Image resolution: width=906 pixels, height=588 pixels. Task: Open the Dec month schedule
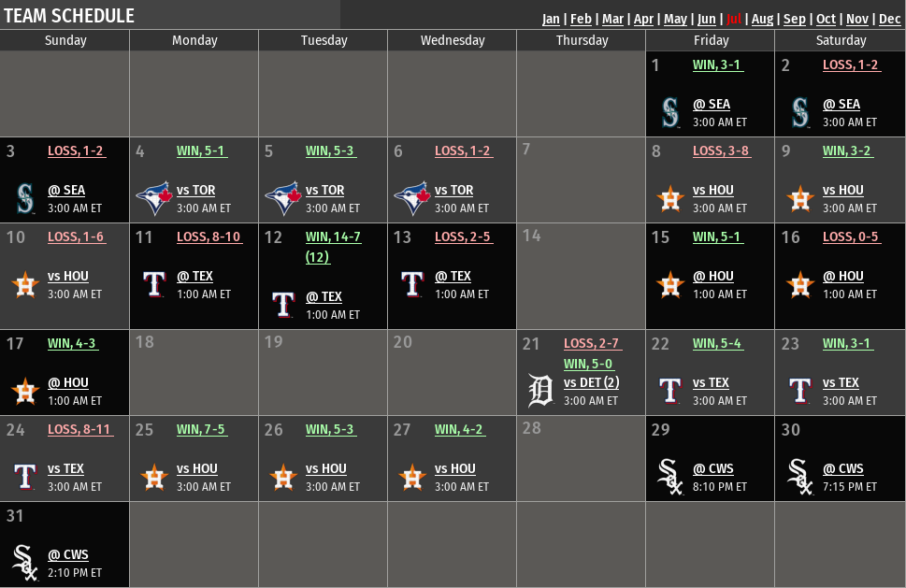pos(889,19)
